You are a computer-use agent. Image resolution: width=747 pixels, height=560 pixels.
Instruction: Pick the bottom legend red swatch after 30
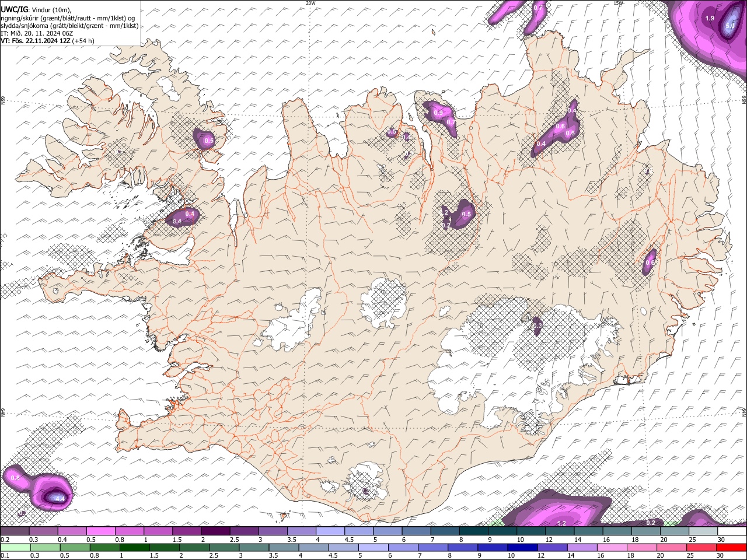coord(731,547)
